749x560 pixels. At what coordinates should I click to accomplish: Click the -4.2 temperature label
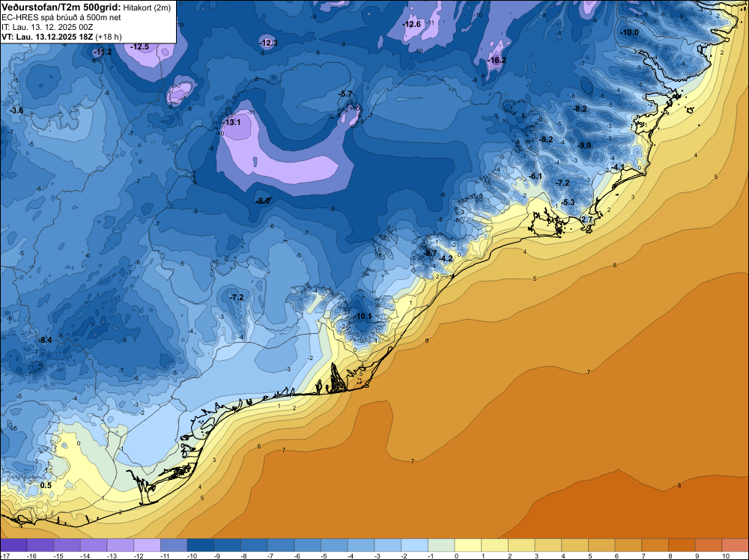tap(446, 258)
